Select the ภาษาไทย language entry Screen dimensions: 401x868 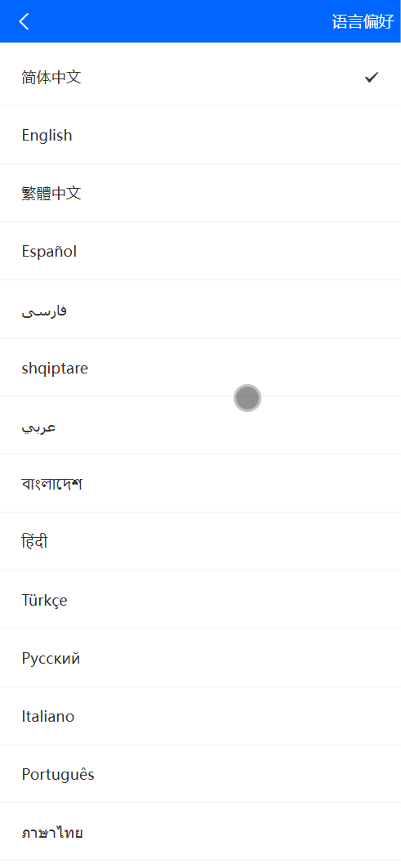(x=200, y=833)
